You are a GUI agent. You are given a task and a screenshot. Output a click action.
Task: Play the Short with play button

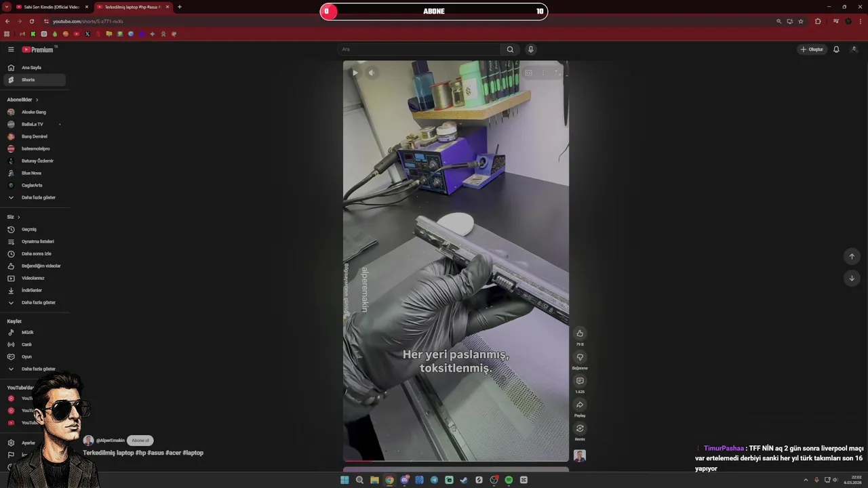(355, 73)
